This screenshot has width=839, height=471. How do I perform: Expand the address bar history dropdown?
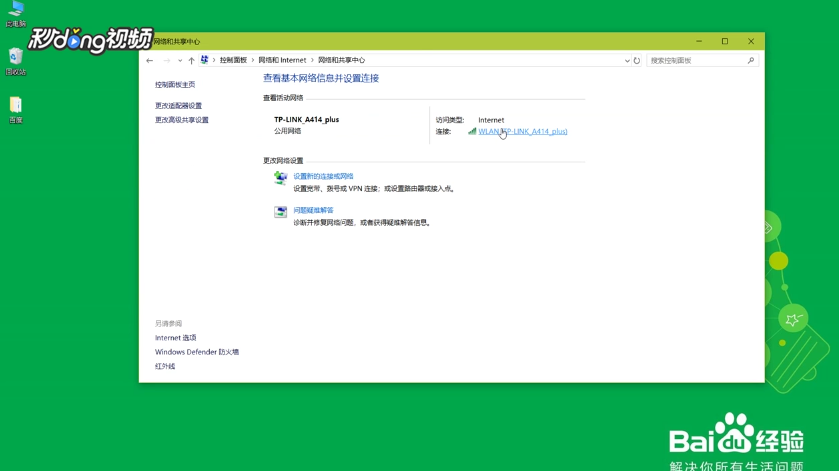[627, 60]
